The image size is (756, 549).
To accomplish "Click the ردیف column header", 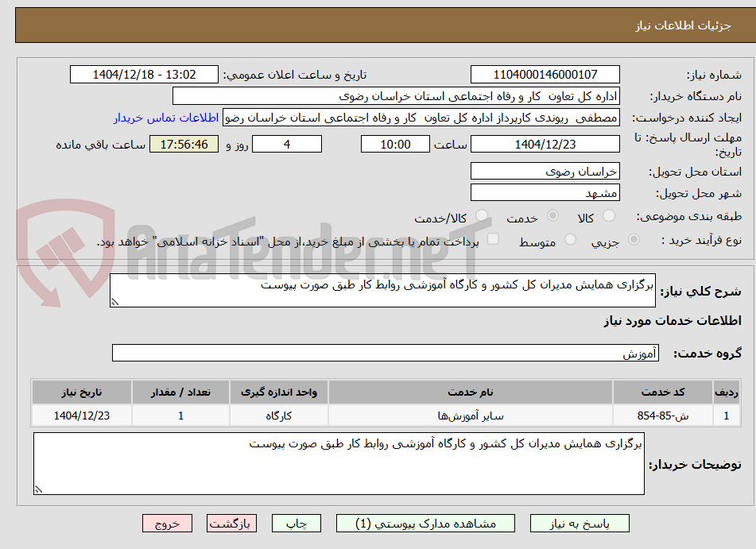I will pos(726,392).
